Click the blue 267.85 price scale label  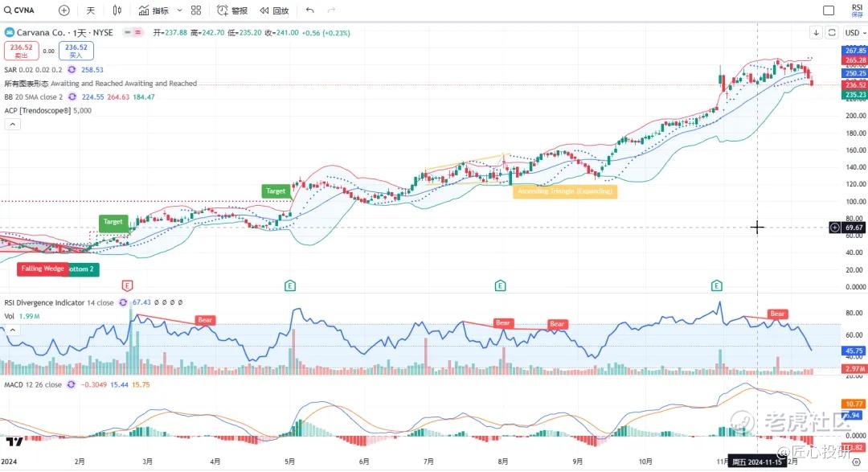(x=854, y=51)
